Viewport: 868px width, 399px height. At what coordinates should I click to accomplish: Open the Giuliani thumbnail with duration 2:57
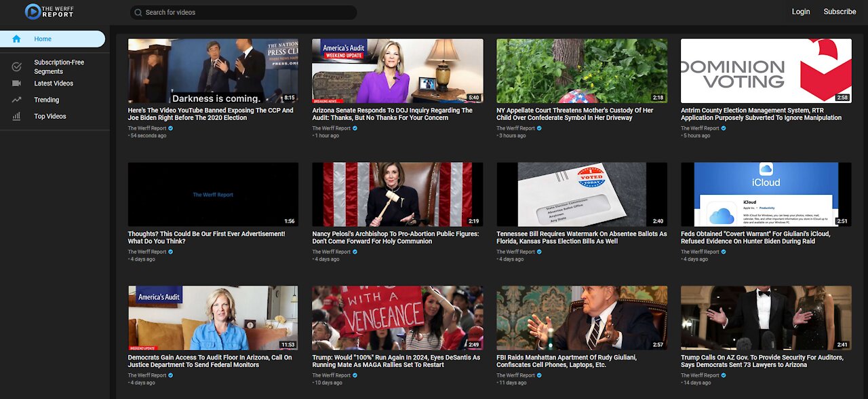(x=582, y=318)
